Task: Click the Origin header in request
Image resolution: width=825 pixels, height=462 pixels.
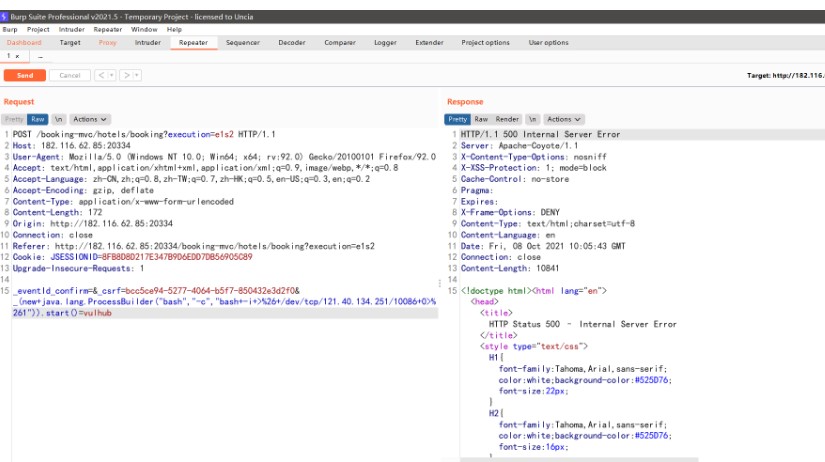Action: click(x=93, y=223)
